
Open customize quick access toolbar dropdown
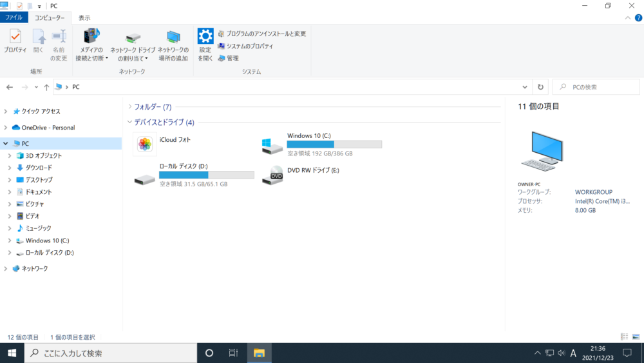pyautogui.click(x=39, y=6)
